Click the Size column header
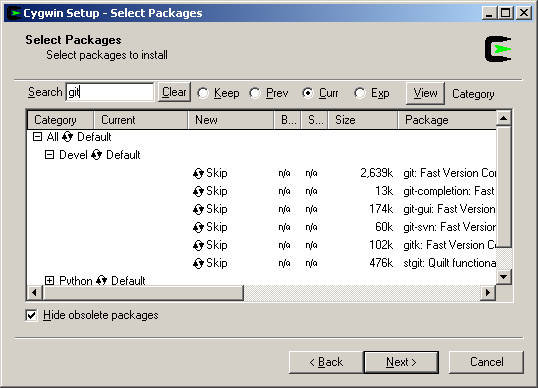 [363, 120]
